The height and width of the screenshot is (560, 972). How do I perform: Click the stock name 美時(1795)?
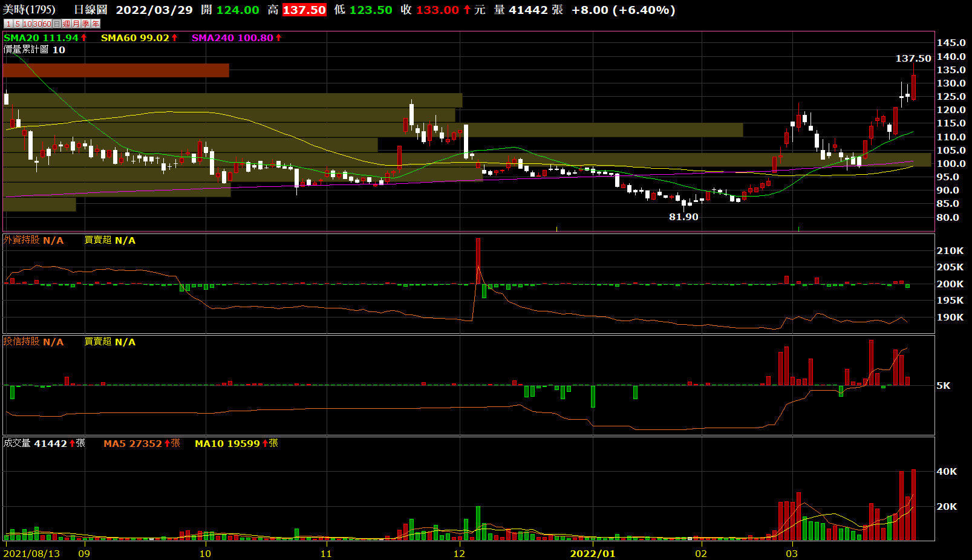29,10
